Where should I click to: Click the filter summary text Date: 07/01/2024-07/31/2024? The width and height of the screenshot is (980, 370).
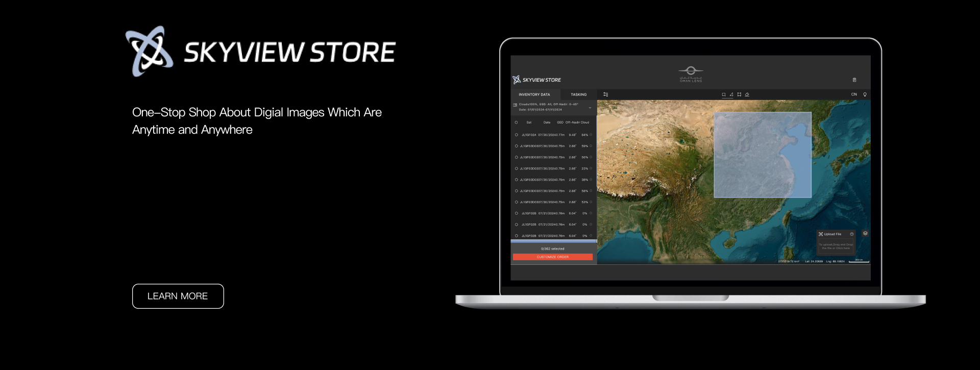[x=541, y=110]
